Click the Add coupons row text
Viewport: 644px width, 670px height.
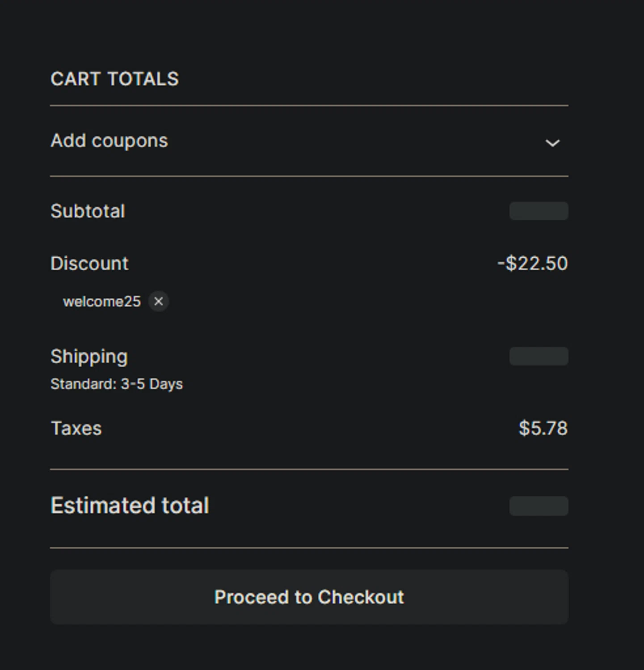pyautogui.click(x=109, y=141)
